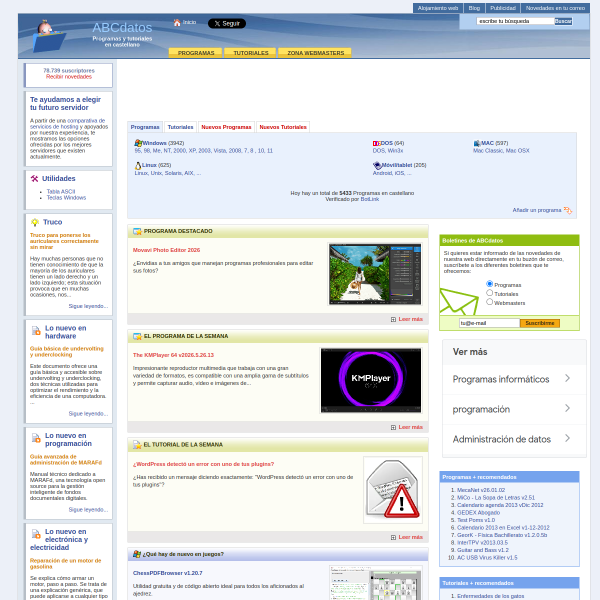This screenshot has width=600, height=600.
Task: Open the Movavi Photo Editor thumbnail
Action: (x=375, y=274)
